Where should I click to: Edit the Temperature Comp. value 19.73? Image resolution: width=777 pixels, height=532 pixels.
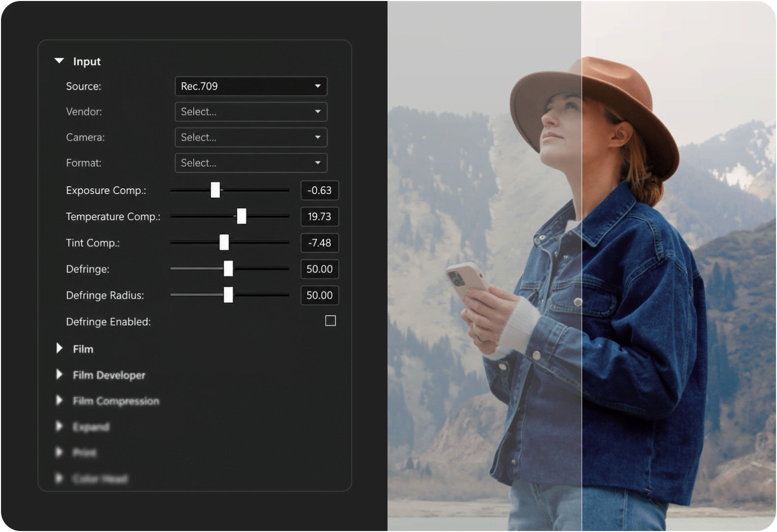320,216
